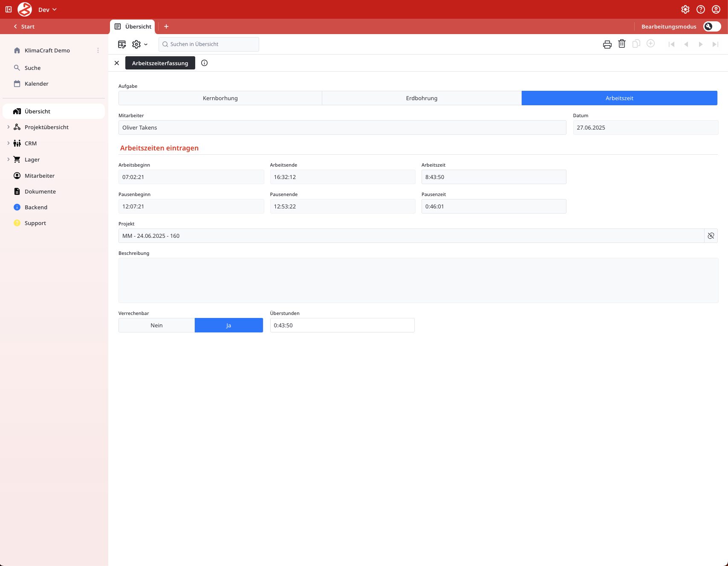Viewport: 728px width, 566px height.
Task: Toggle the Bearbeitungsmodus switch
Action: [x=712, y=26]
